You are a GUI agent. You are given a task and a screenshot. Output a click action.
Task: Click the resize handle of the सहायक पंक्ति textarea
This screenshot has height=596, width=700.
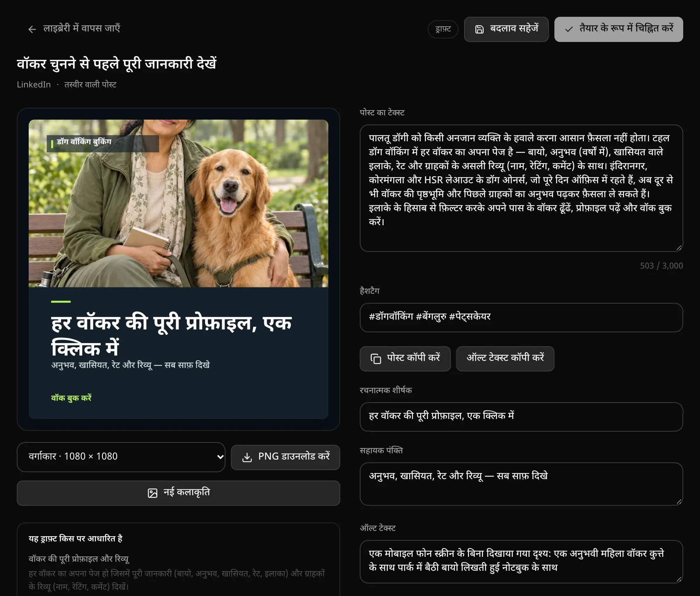tap(679, 502)
